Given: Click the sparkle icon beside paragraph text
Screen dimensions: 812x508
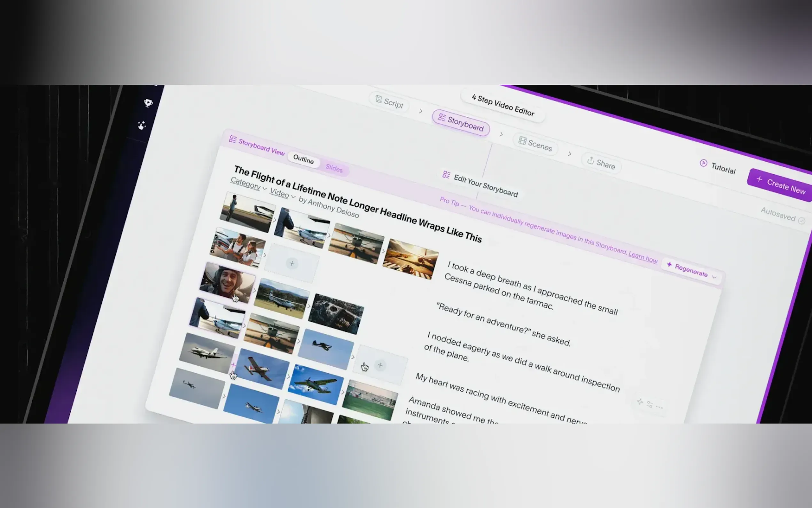Looking at the screenshot, I should 640,401.
